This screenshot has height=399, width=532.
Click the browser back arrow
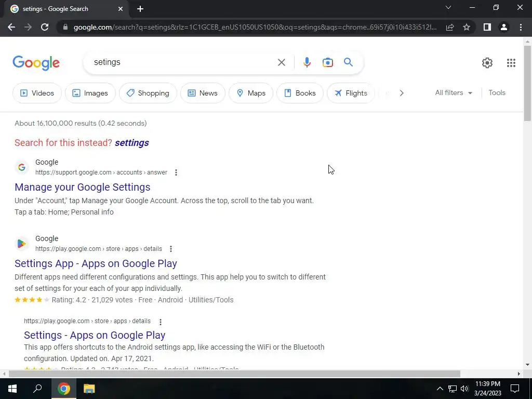pyautogui.click(x=11, y=27)
